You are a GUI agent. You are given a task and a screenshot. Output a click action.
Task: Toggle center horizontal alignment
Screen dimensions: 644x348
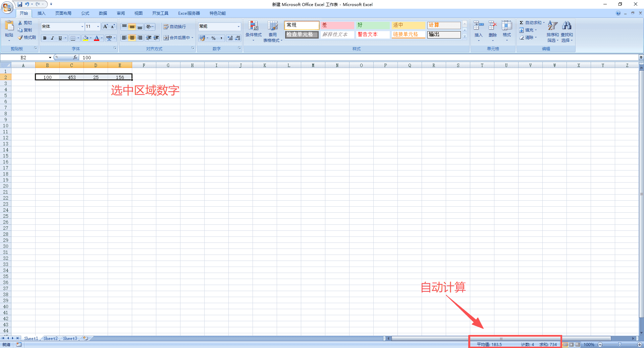pyautogui.click(x=132, y=38)
